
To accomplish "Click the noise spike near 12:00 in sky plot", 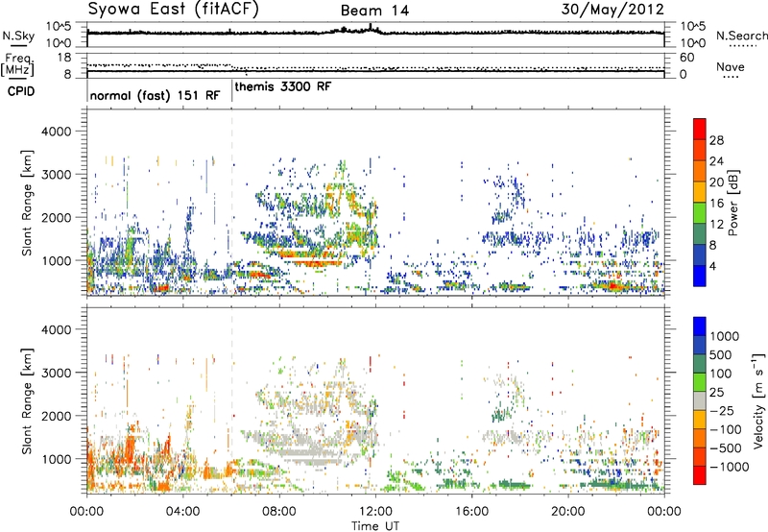I will [371, 28].
